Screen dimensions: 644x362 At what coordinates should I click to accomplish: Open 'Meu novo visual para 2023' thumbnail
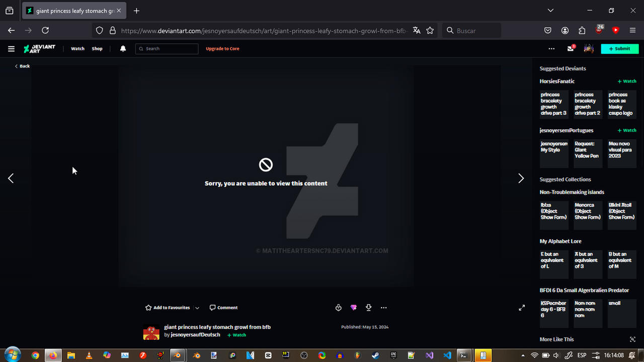(622, 154)
